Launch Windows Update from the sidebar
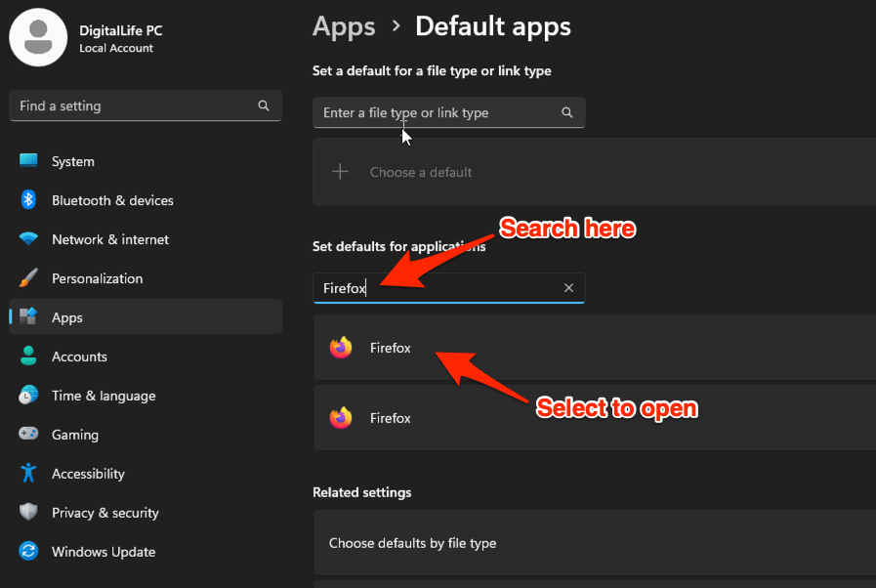 coord(27,552)
